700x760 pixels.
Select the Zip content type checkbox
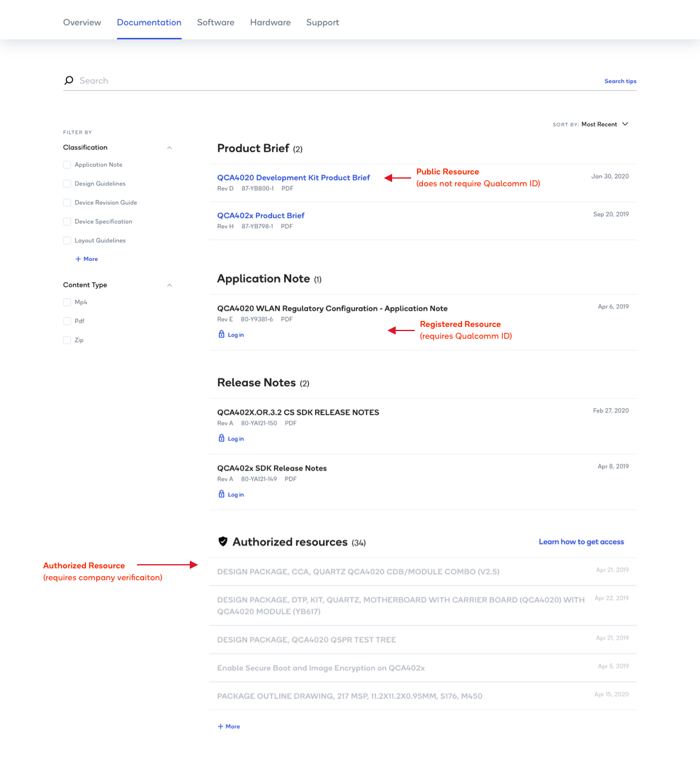click(x=67, y=340)
